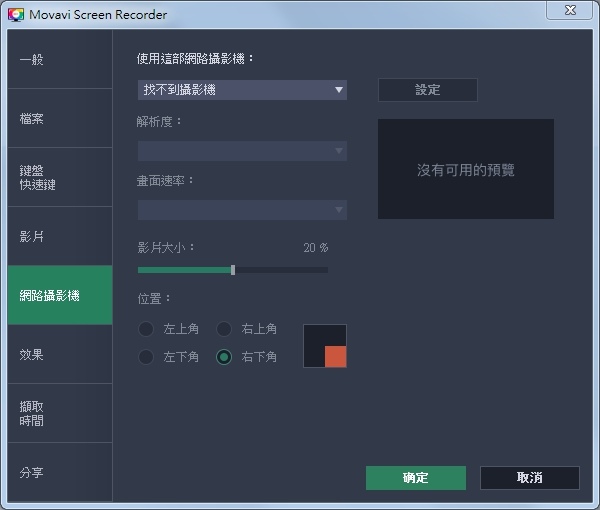
Task: Expand the 找不到攝影機 webcam dropdown
Action: click(242, 90)
